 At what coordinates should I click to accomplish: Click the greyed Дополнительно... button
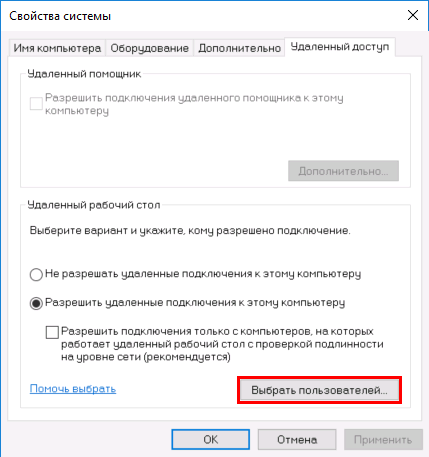click(343, 171)
